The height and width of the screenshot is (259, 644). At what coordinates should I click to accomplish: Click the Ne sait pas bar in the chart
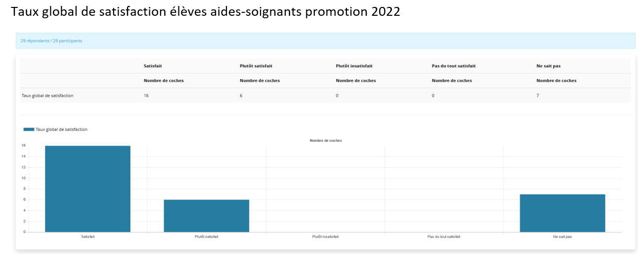point(562,213)
